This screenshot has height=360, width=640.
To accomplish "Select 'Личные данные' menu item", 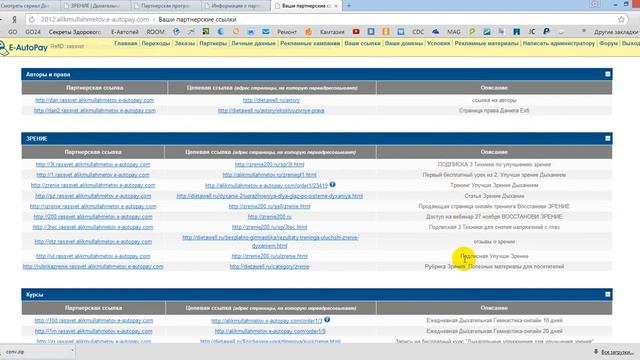I will pyautogui.click(x=253, y=43).
